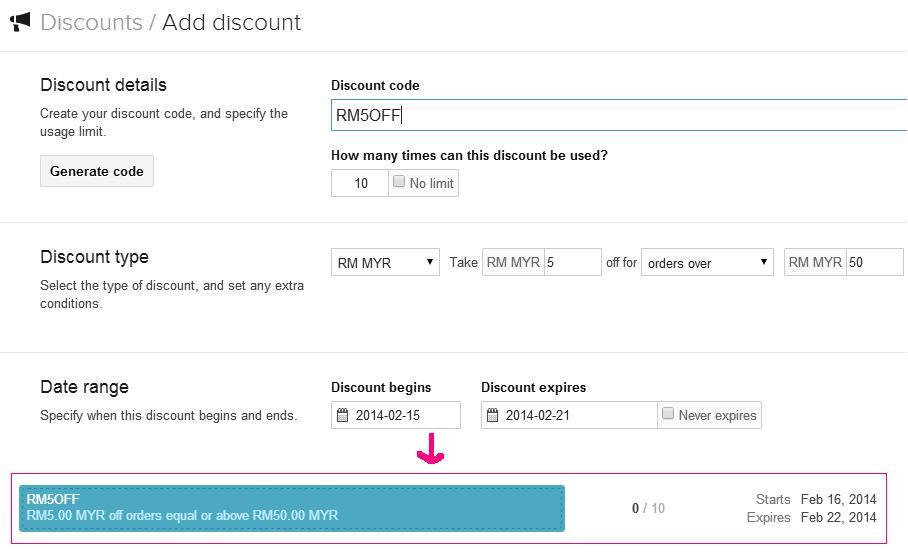Enable the No limit checkbox

point(399,182)
